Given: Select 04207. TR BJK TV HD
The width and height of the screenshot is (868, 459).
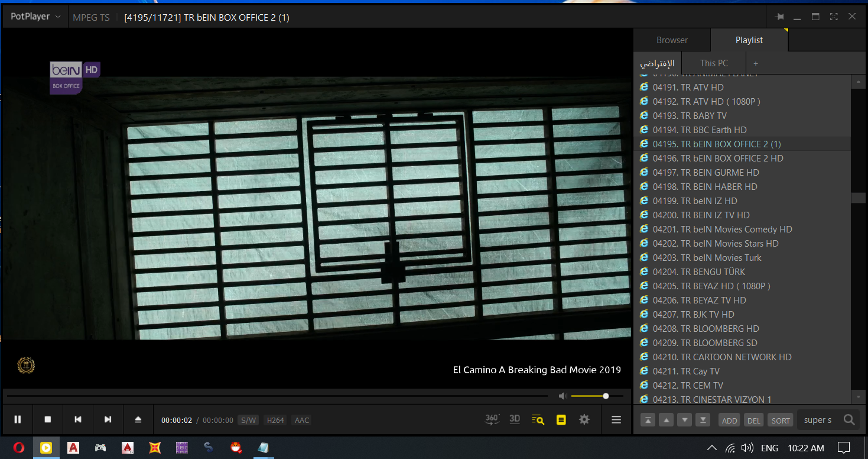Looking at the screenshot, I should tap(742, 314).
